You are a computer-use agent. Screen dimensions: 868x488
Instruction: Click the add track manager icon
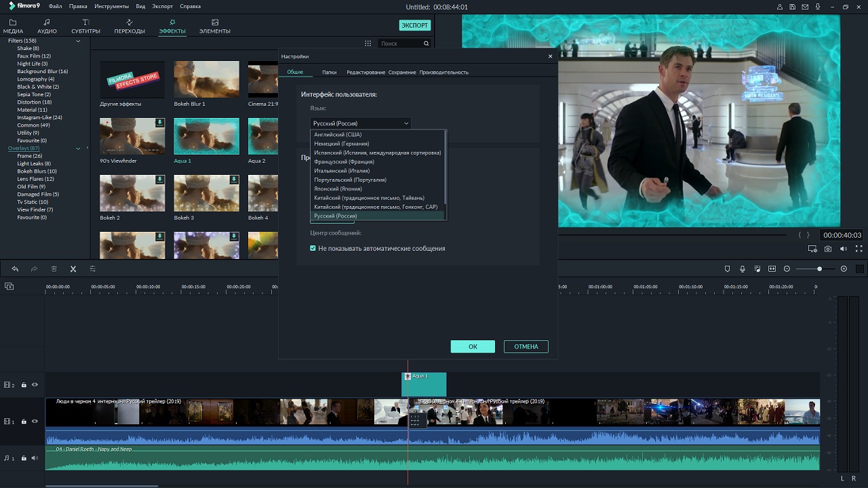click(9, 287)
